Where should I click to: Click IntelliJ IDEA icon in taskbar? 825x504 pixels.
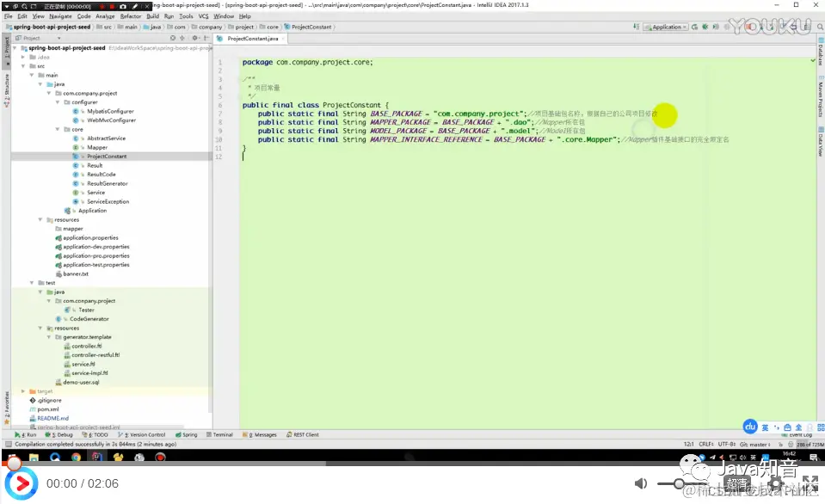[x=97, y=458]
